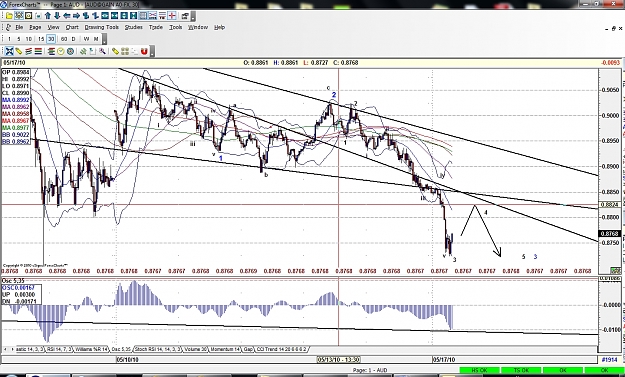Image resolution: width=625 pixels, height=377 pixels.
Task: Open the Page menu
Action: click(x=35, y=27)
